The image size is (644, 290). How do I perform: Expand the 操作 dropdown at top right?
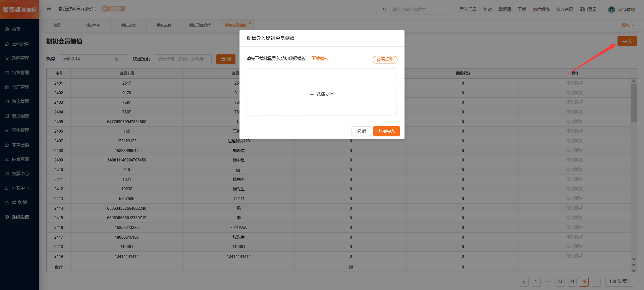click(628, 25)
